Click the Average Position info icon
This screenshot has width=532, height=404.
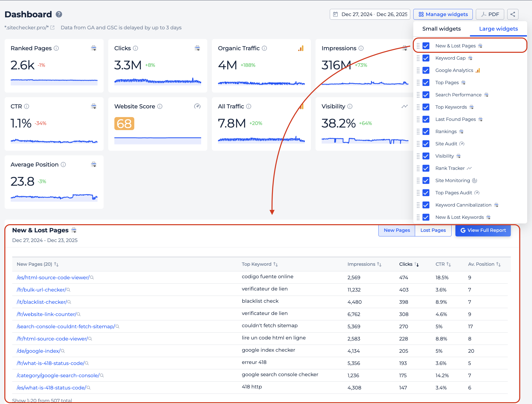63,165
